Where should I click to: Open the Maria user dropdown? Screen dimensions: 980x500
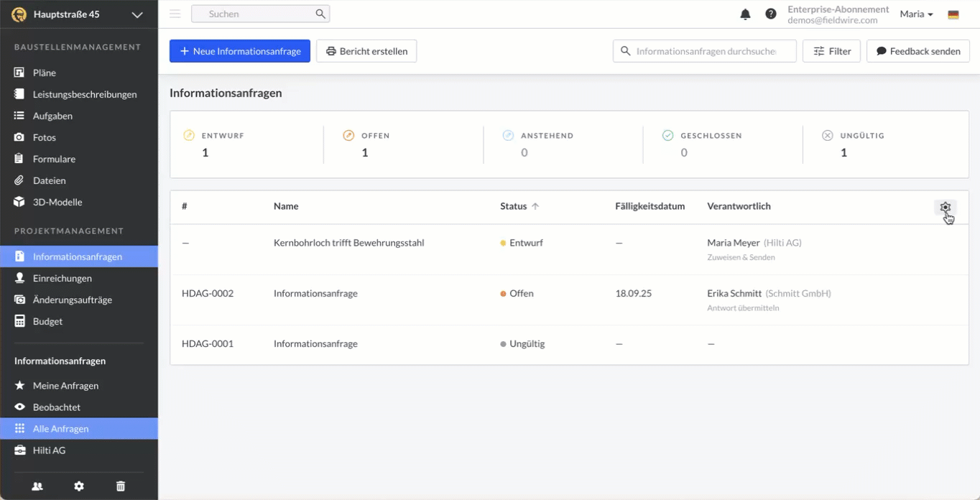tap(916, 14)
